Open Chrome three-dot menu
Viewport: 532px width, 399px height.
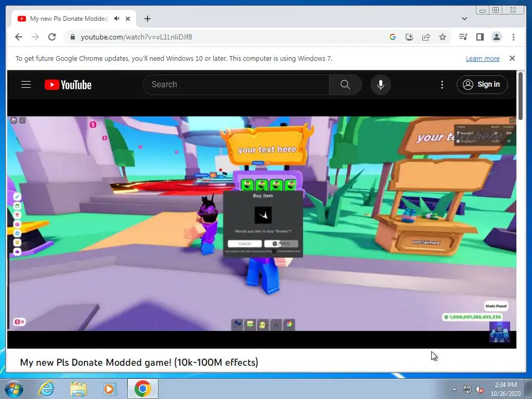tap(513, 37)
